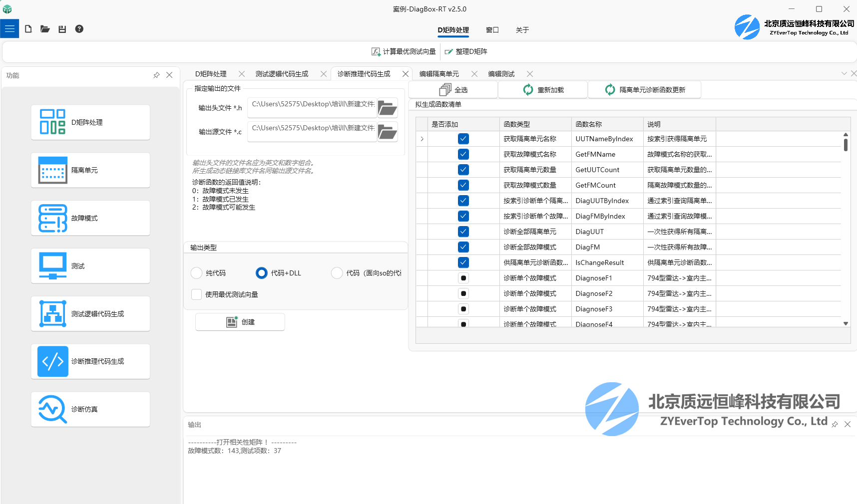Pin the 输出 panel
857x504 pixels.
[835, 424]
